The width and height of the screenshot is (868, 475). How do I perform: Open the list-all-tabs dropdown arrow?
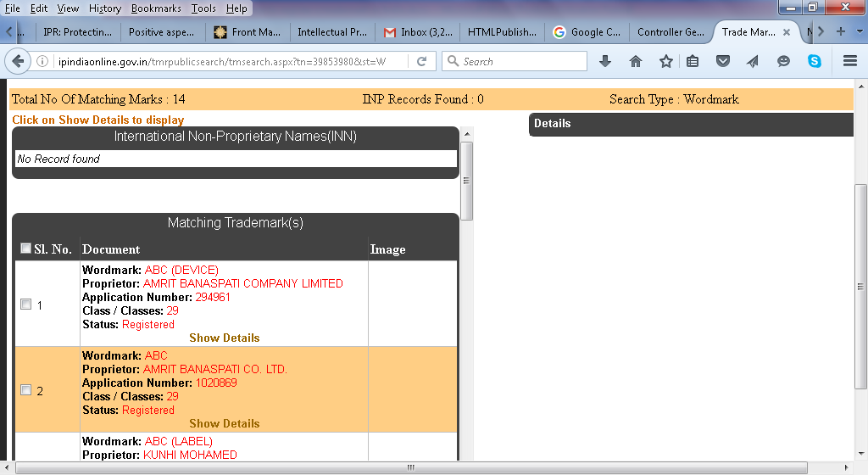pyautogui.click(x=859, y=31)
